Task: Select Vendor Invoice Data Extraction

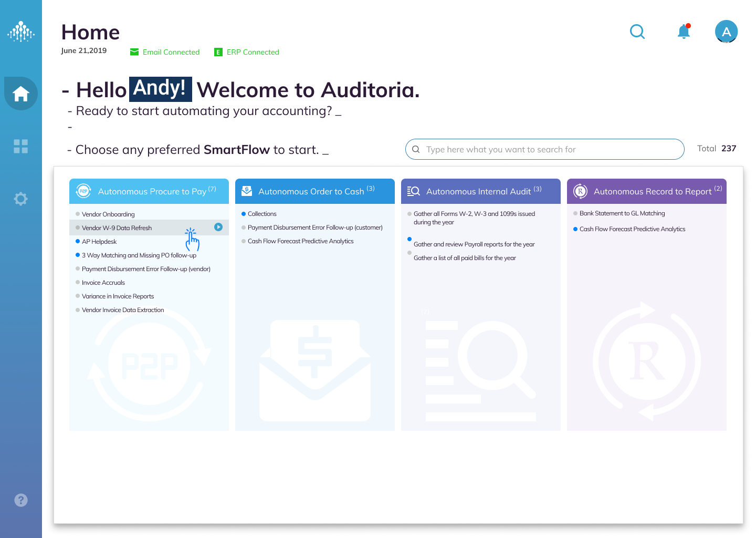Action: [x=123, y=310]
